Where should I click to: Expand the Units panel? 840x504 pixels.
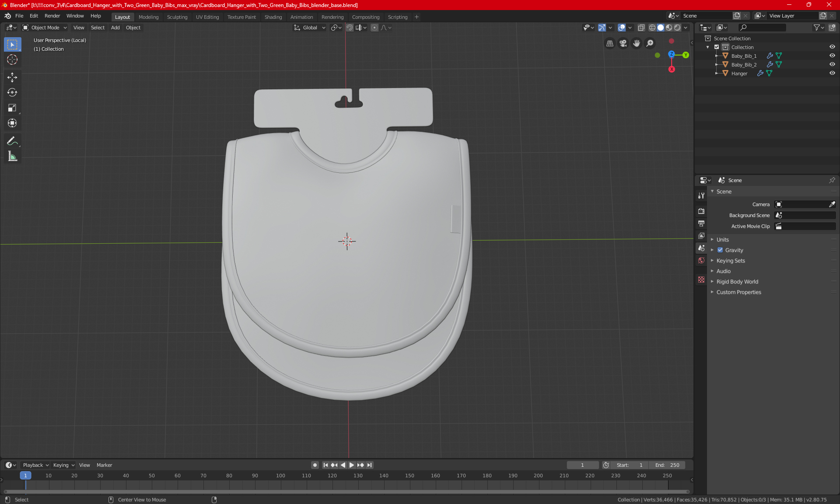tap(723, 240)
